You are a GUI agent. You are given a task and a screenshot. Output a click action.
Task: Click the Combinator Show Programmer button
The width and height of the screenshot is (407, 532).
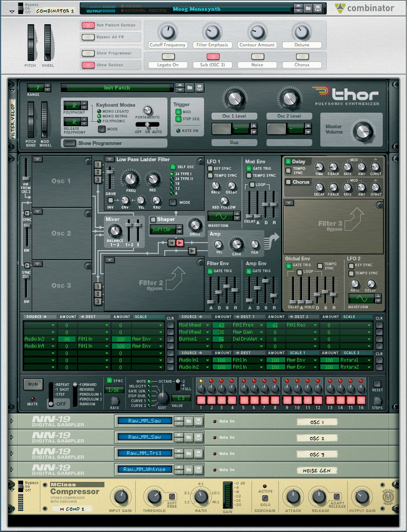pos(88,53)
